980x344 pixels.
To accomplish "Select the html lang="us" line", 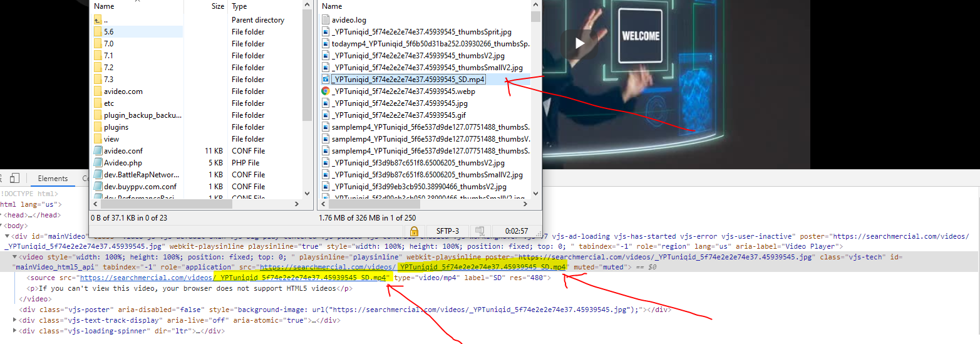I will tap(30, 204).
